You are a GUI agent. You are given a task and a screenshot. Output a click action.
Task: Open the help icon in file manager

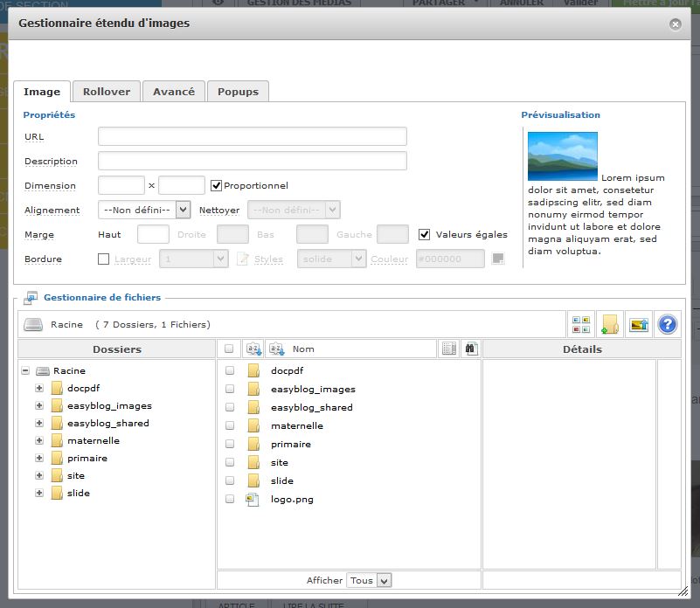tap(668, 324)
